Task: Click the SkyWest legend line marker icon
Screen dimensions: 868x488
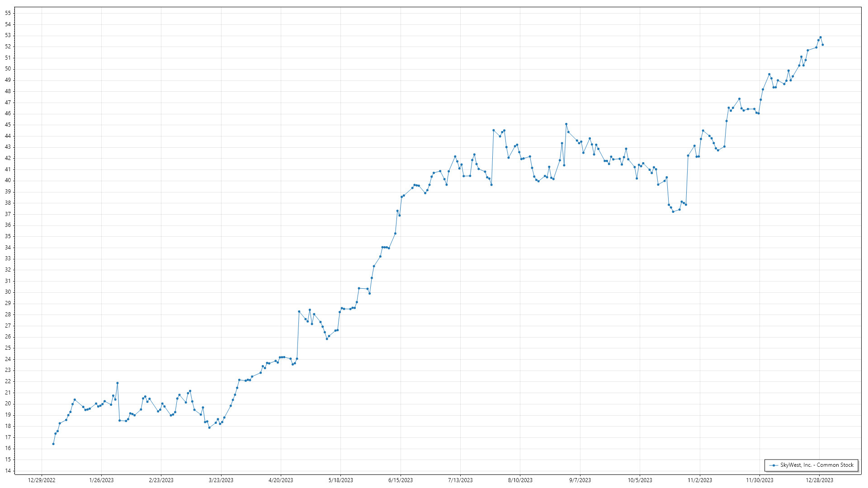Action: click(774, 465)
